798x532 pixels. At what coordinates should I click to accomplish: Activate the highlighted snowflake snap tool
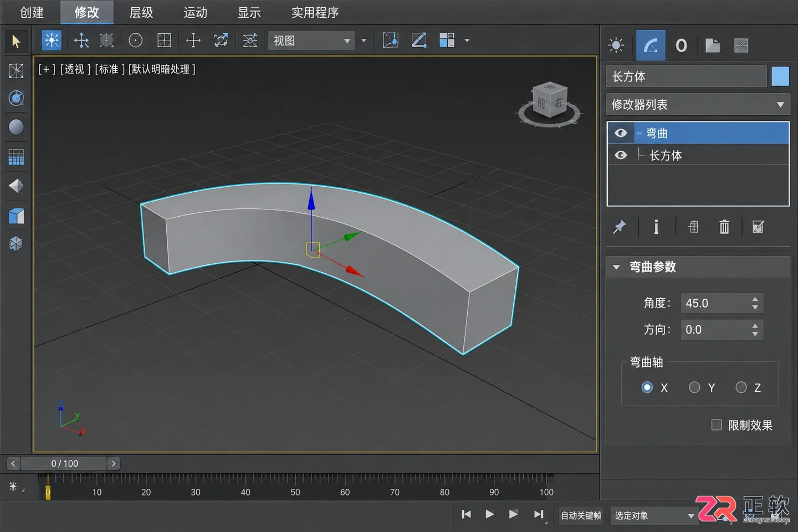[x=52, y=40]
